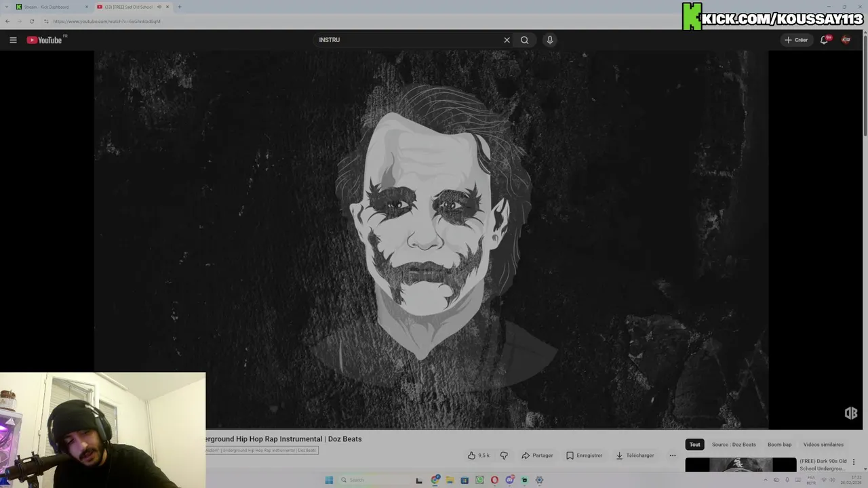The image size is (868, 488).
Task: Clear the search box with the X
Action: coord(507,40)
